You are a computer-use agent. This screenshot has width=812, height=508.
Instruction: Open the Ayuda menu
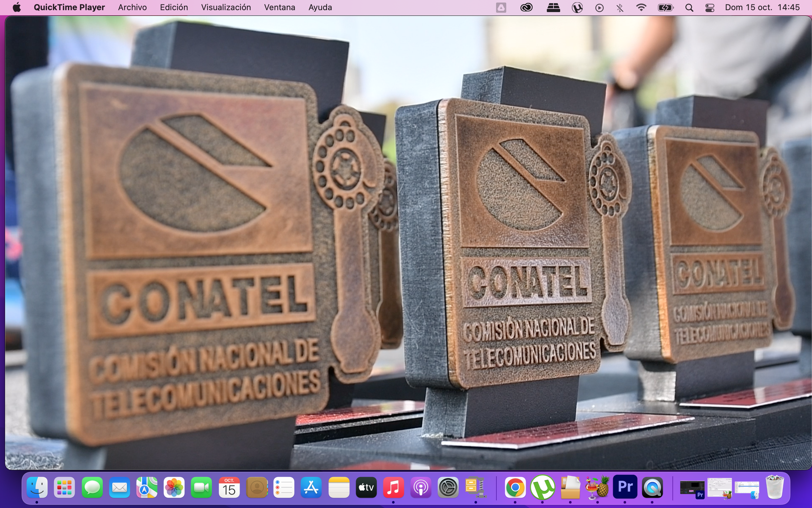click(x=320, y=7)
